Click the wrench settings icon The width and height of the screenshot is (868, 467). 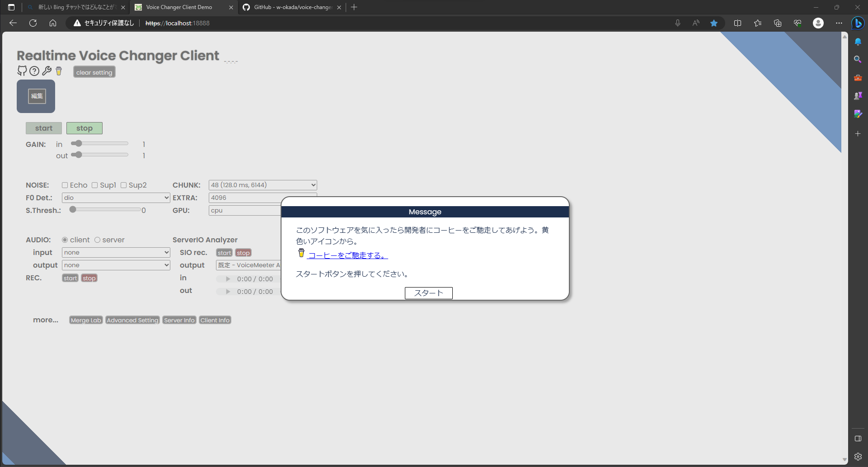coord(47,71)
